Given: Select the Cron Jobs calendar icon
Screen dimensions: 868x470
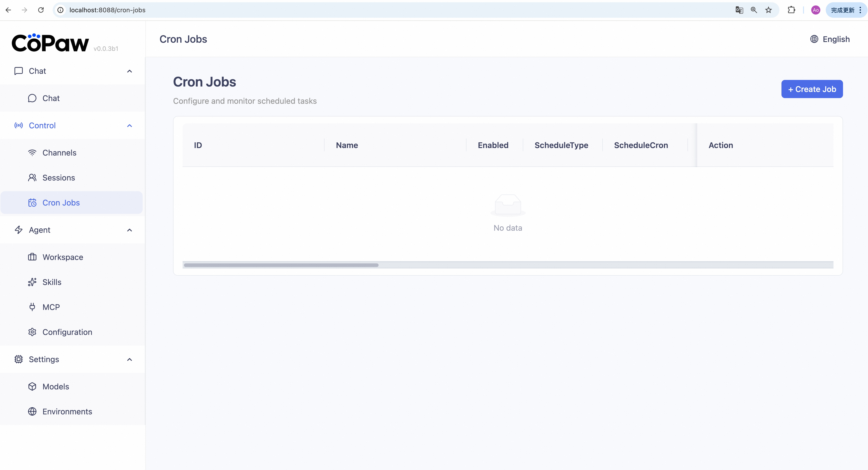Looking at the screenshot, I should click(32, 203).
